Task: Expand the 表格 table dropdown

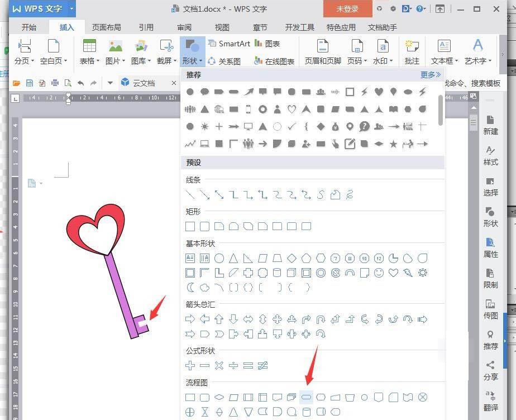Action: pos(89,52)
